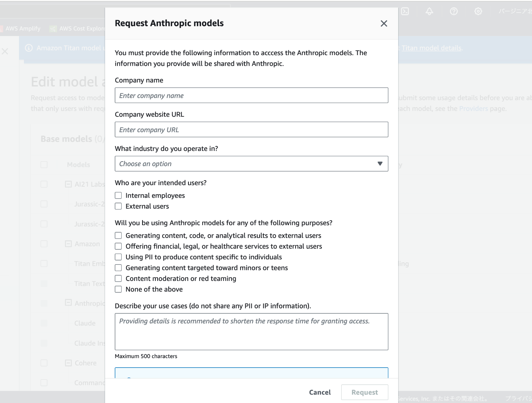Image resolution: width=532 pixels, height=403 pixels.
Task: Click the Models column header
Action: pyautogui.click(x=79, y=165)
